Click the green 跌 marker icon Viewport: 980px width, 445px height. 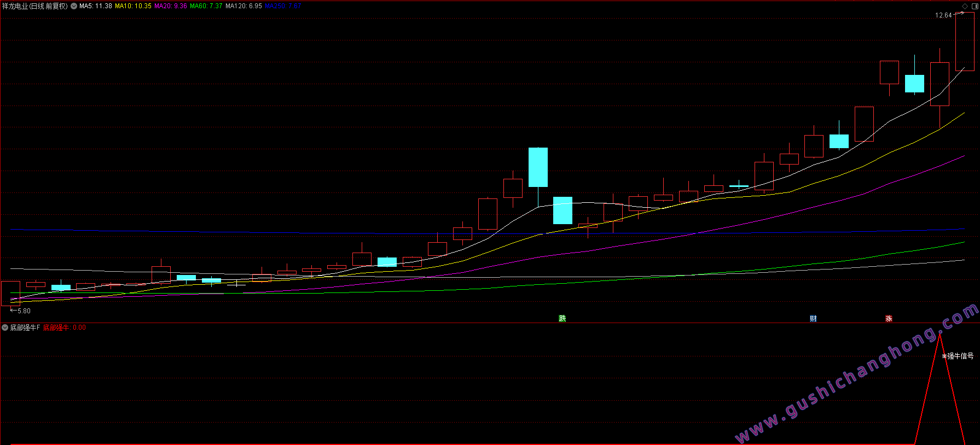click(x=562, y=318)
